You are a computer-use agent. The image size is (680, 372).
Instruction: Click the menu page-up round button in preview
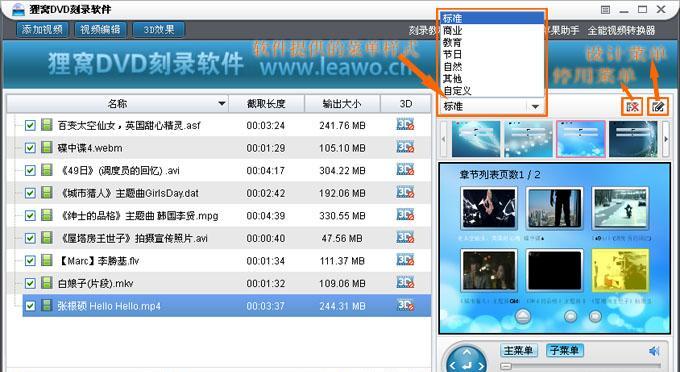point(523,316)
